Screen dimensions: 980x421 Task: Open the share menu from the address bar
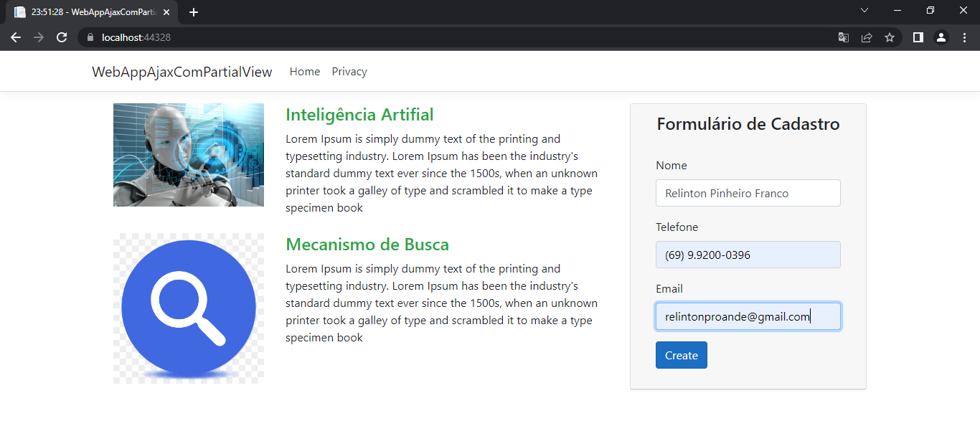(867, 37)
